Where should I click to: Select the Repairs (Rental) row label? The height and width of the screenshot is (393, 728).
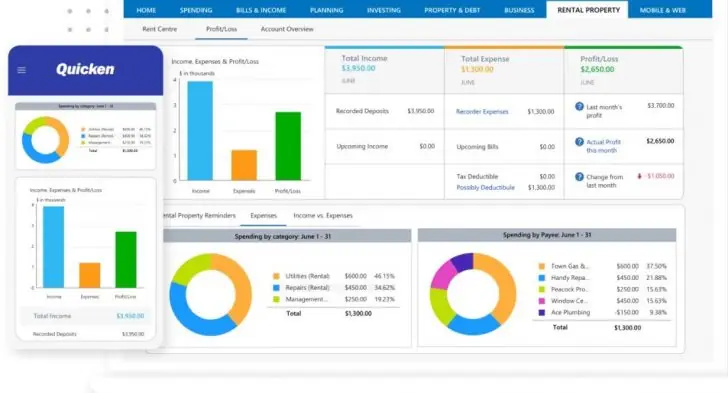pos(307,288)
